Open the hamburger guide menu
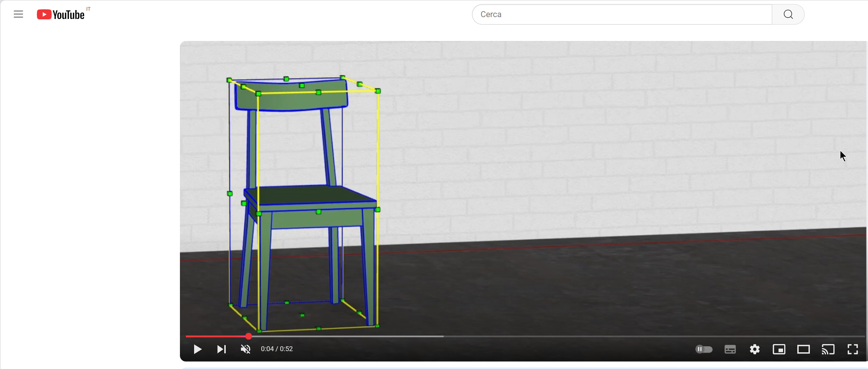The width and height of the screenshot is (868, 369). 18,15
